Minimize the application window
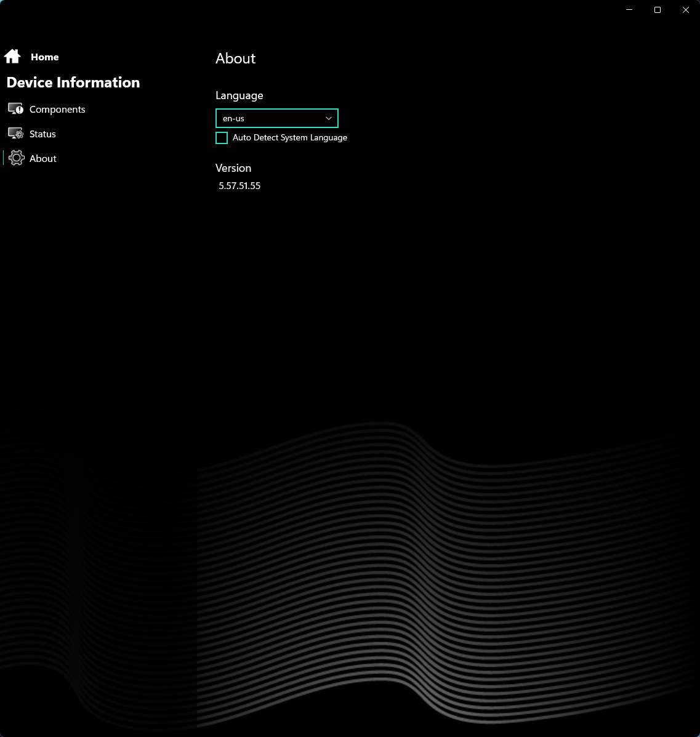 click(x=629, y=10)
